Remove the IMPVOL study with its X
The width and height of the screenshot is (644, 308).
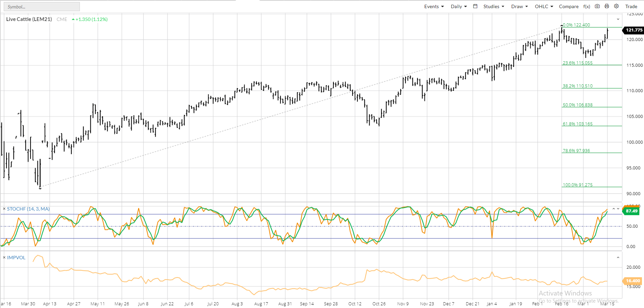(x=4, y=258)
